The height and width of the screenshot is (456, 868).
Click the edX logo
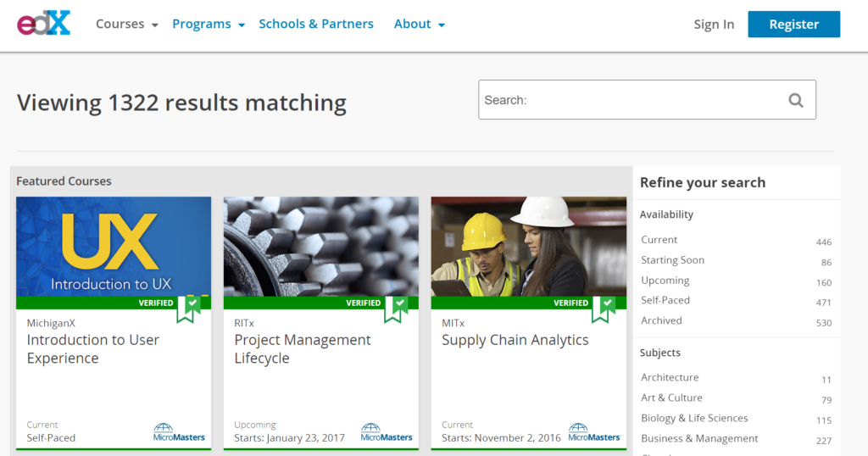coord(44,23)
